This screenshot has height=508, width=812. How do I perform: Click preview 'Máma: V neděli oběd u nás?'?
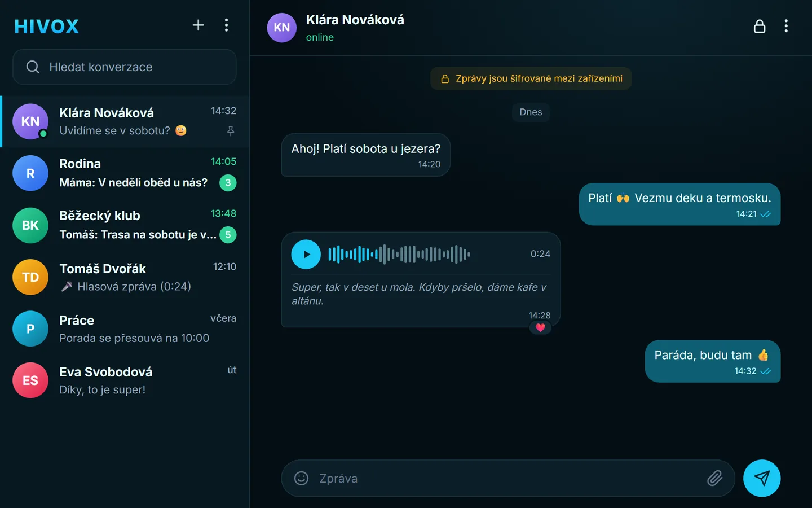click(x=134, y=182)
